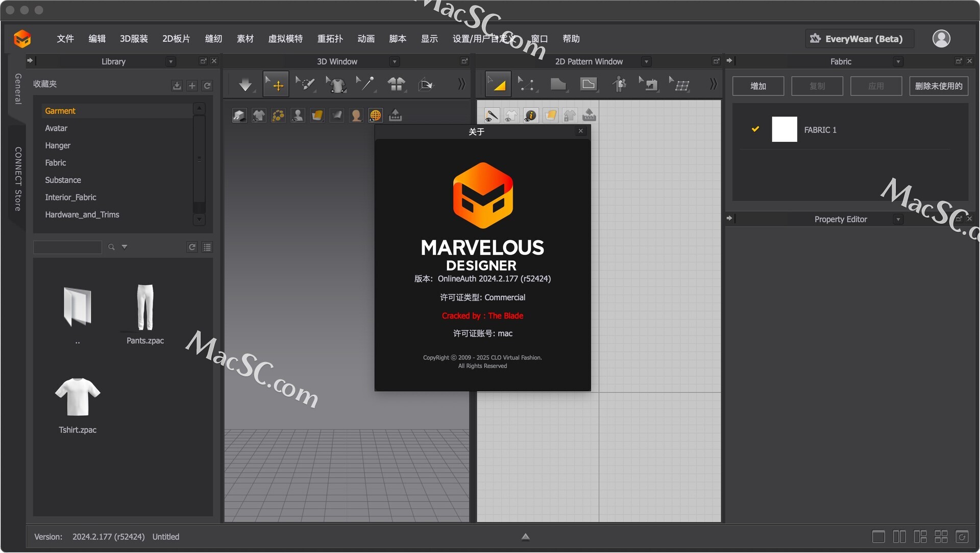Screen dimensions: 980x553
Task: Select the Edit Texture grid tool
Action: click(x=680, y=84)
